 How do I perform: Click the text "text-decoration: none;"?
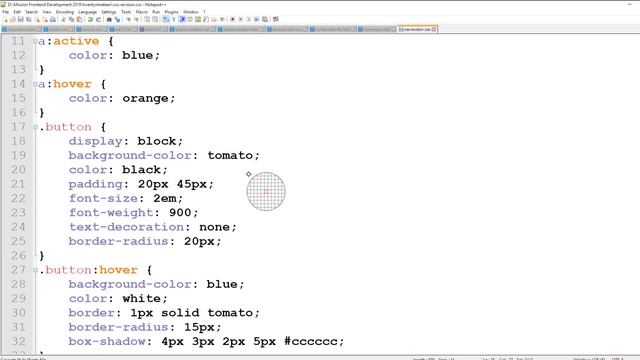[x=153, y=227]
